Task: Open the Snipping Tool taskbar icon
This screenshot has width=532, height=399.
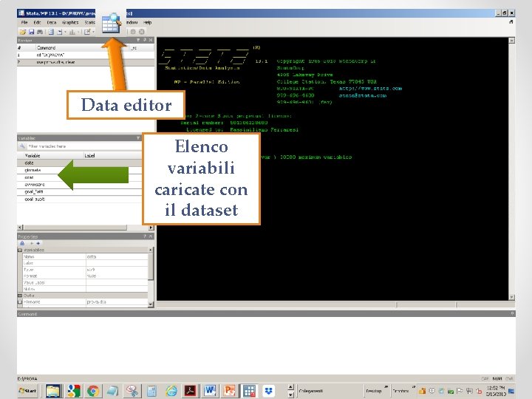Action: click(x=132, y=391)
